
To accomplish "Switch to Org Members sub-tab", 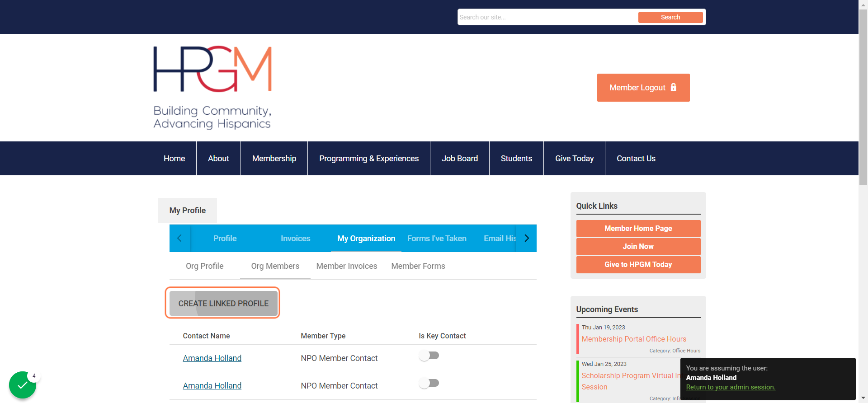I will (275, 266).
